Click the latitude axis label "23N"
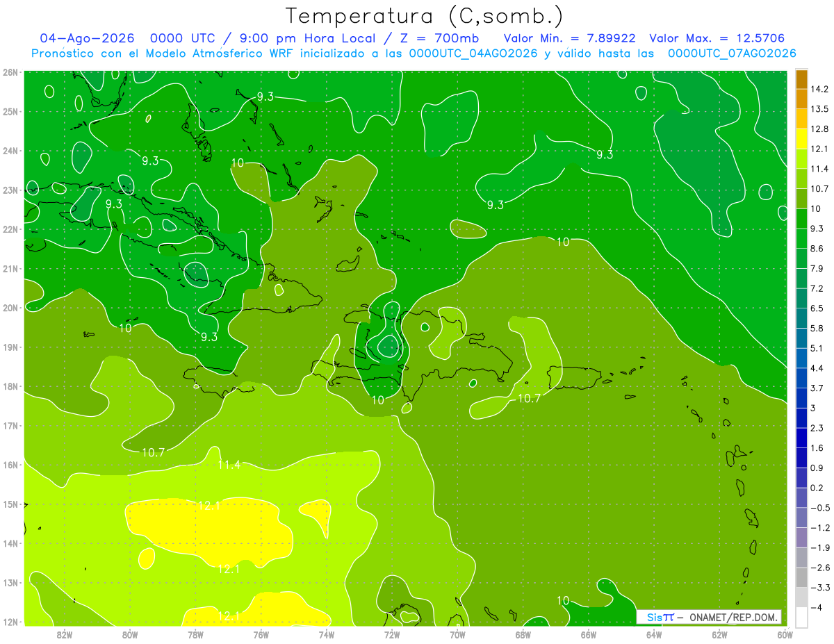The image size is (834, 644). pos(10,190)
